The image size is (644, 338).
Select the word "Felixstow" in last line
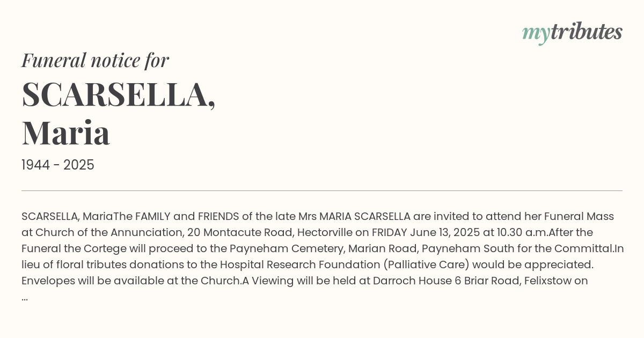click(548, 281)
